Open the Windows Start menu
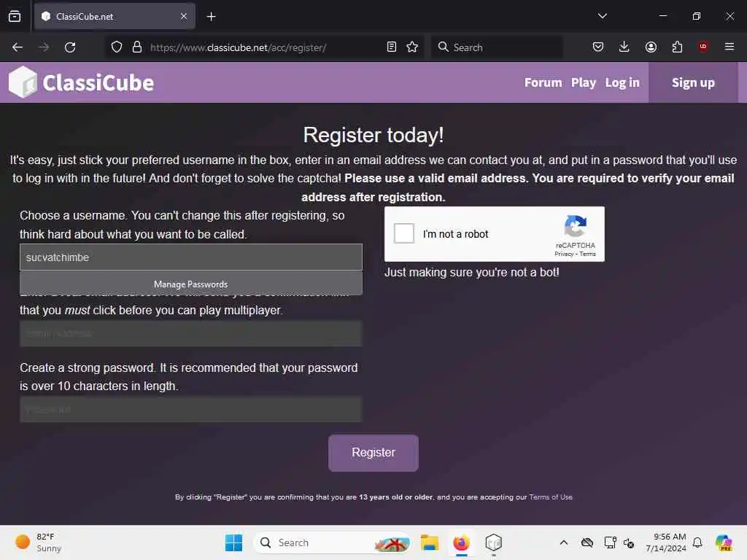747x560 pixels. pos(233,542)
